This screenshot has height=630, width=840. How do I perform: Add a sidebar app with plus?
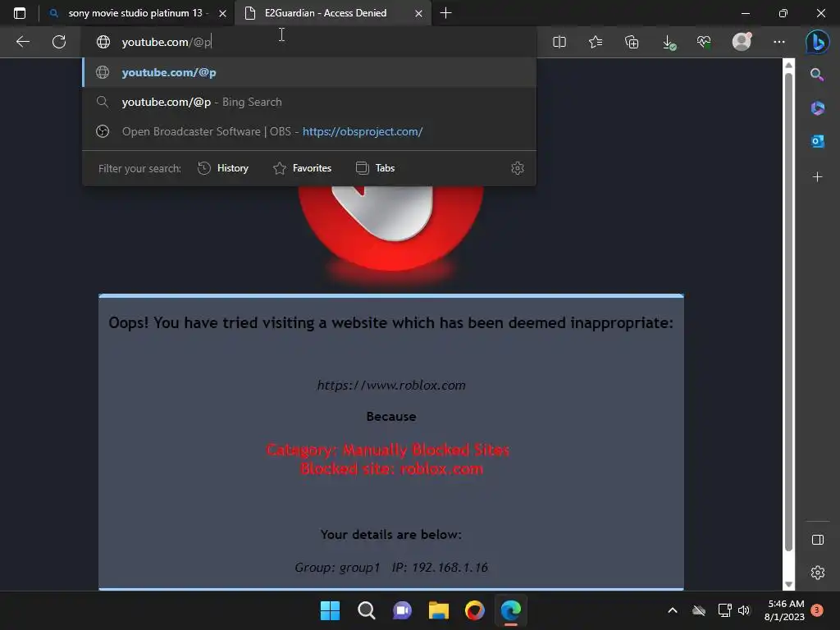(x=818, y=177)
